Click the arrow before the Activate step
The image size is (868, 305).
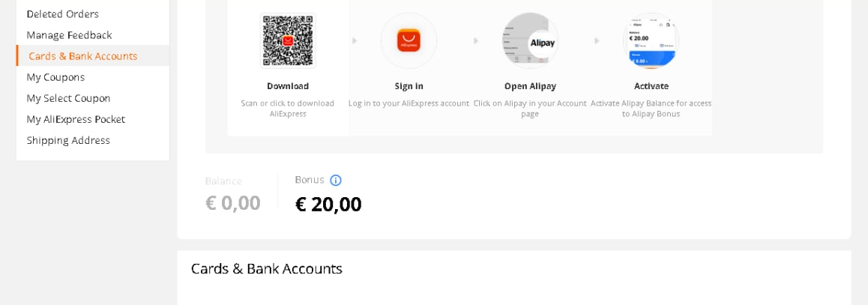click(x=597, y=41)
